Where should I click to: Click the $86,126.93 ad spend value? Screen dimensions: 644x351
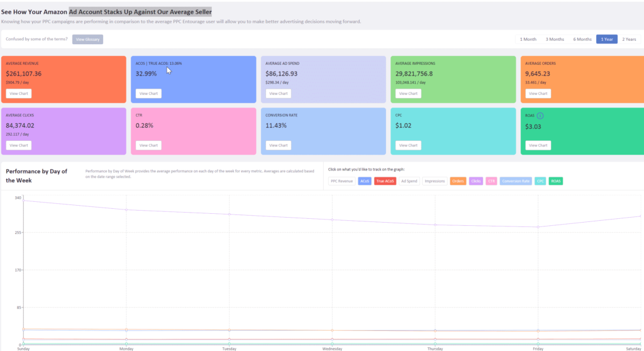click(281, 74)
